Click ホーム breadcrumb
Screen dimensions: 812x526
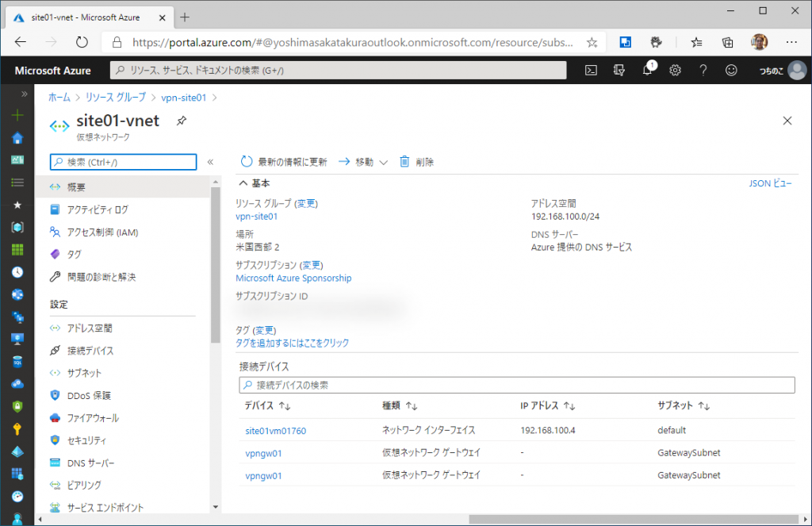tap(59, 98)
